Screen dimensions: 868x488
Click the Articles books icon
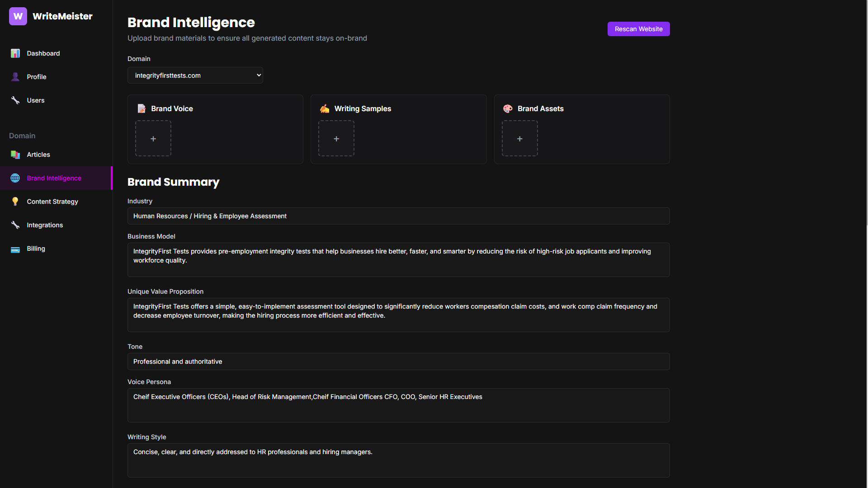(15, 155)
